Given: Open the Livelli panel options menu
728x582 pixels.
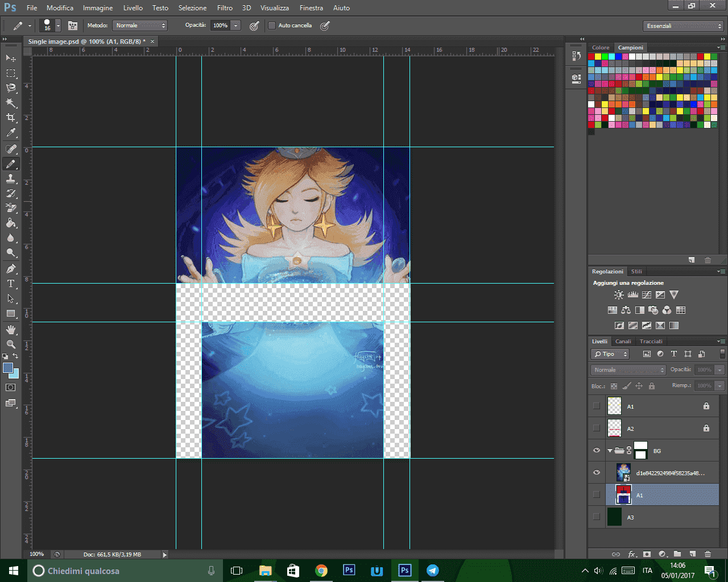Looking at the screenshot, I should click(x=721, y=342).
